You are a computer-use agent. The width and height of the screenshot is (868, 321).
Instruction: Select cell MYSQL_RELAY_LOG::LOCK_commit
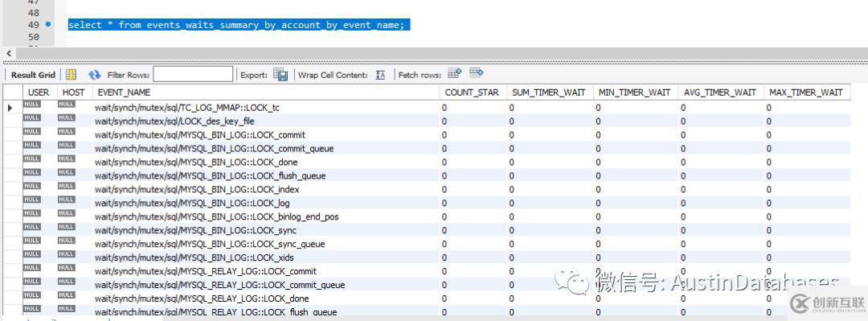click(206, 271)
